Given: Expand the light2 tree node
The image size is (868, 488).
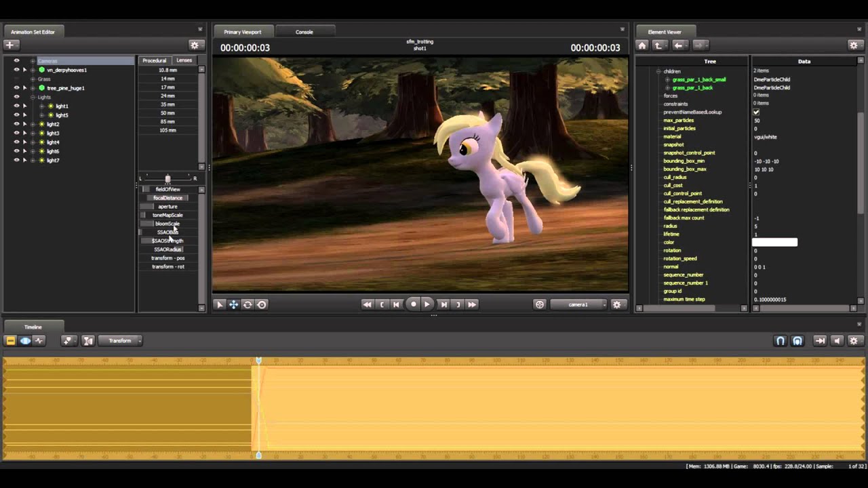Looking at the screenshot, I should 33,124.
